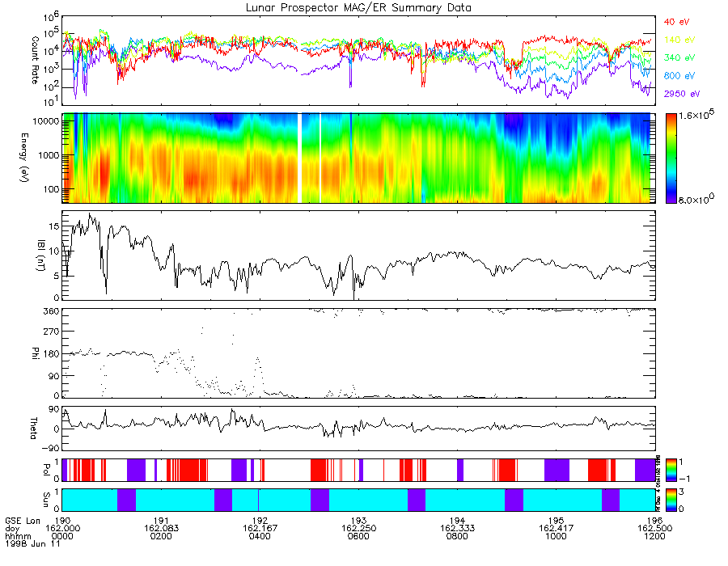Click day-of-year label '162.250'
This screenshot has width=728, height=566.
[358, 529]
